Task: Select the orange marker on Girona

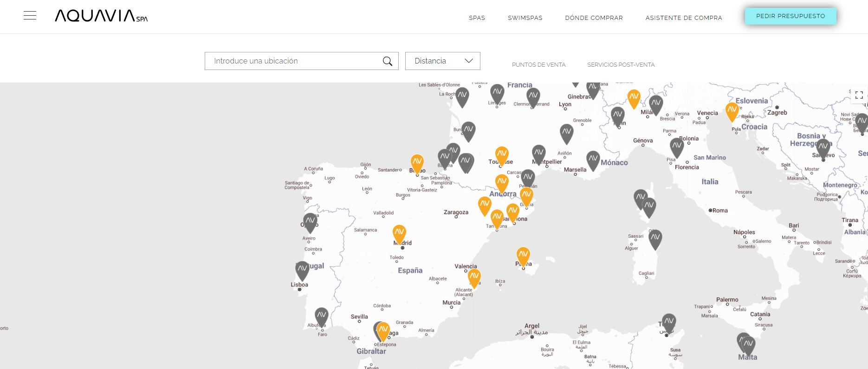Action: pyautogui.click(x=526, y=197)
